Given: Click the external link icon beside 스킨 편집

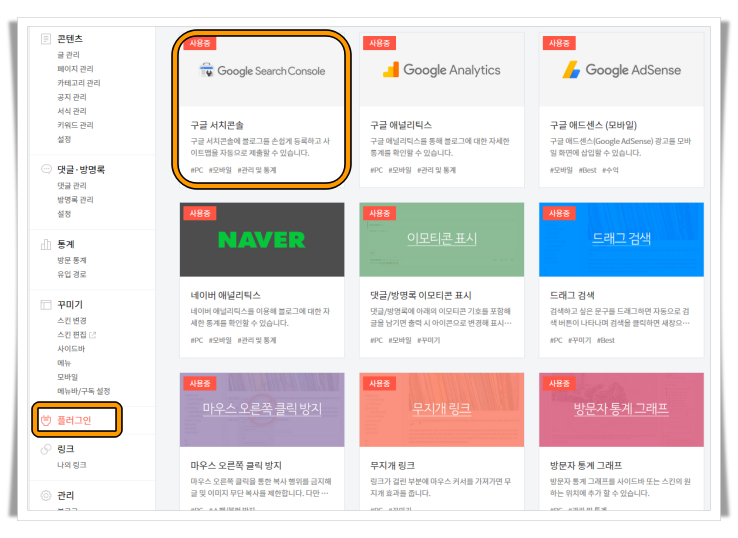Looking at the screenshot, I should (x=93, y=335).
